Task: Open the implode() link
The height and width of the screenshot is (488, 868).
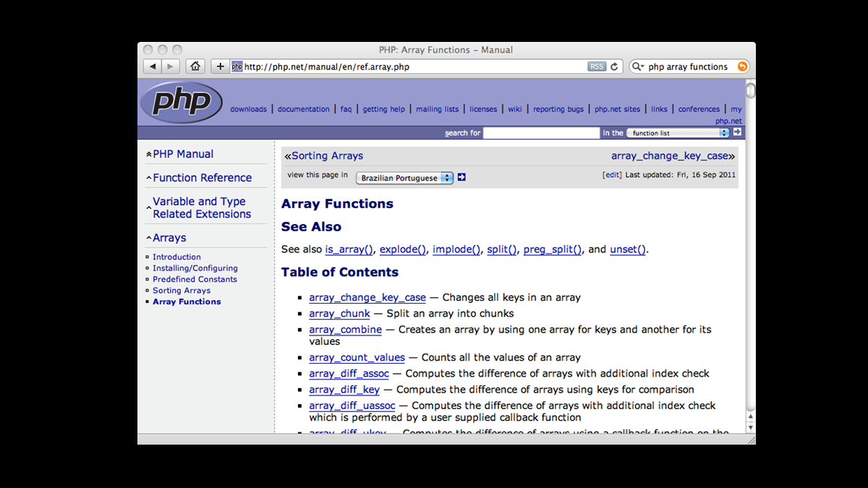Action: (x=456, y=249)
